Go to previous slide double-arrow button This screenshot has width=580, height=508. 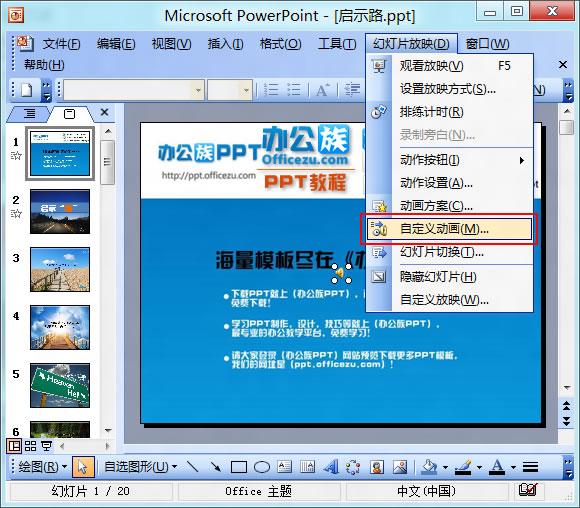click(566, 406)
